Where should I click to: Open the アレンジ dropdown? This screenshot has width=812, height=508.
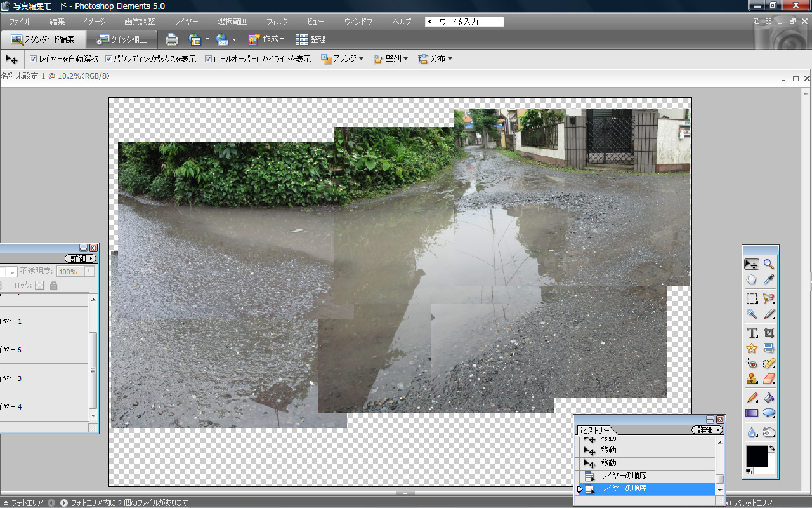(x=343, y=58)
